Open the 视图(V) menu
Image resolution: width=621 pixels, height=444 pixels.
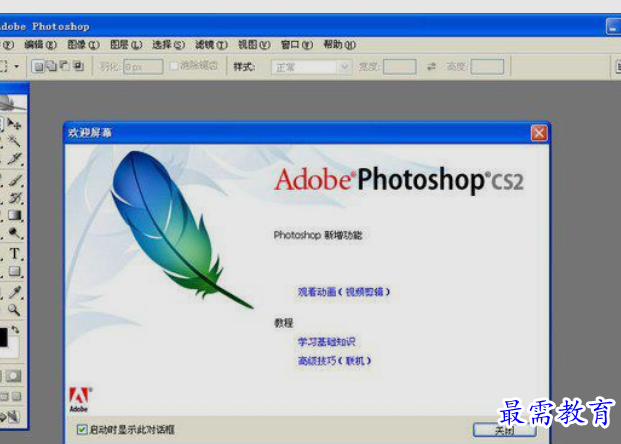254,45
